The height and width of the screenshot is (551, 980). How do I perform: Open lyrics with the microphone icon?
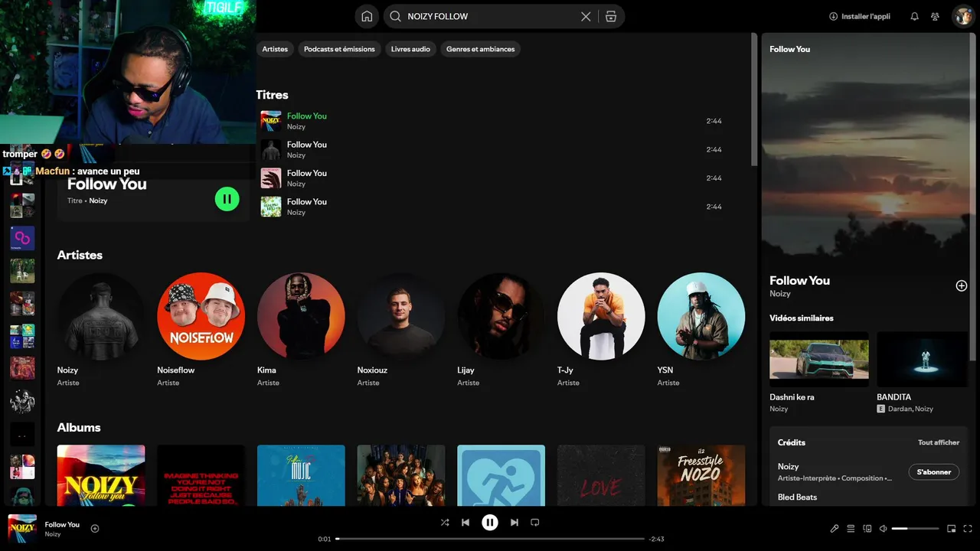pos(835,529)
